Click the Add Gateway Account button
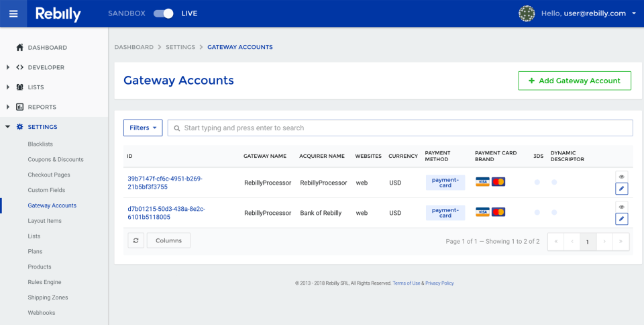 574,81
